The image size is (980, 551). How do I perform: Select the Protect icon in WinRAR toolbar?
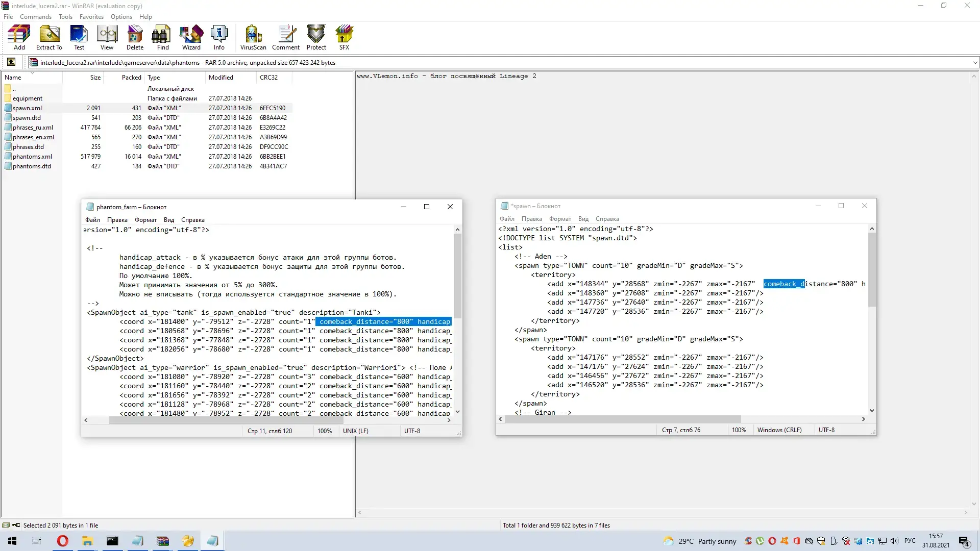(x=316, y=37)
